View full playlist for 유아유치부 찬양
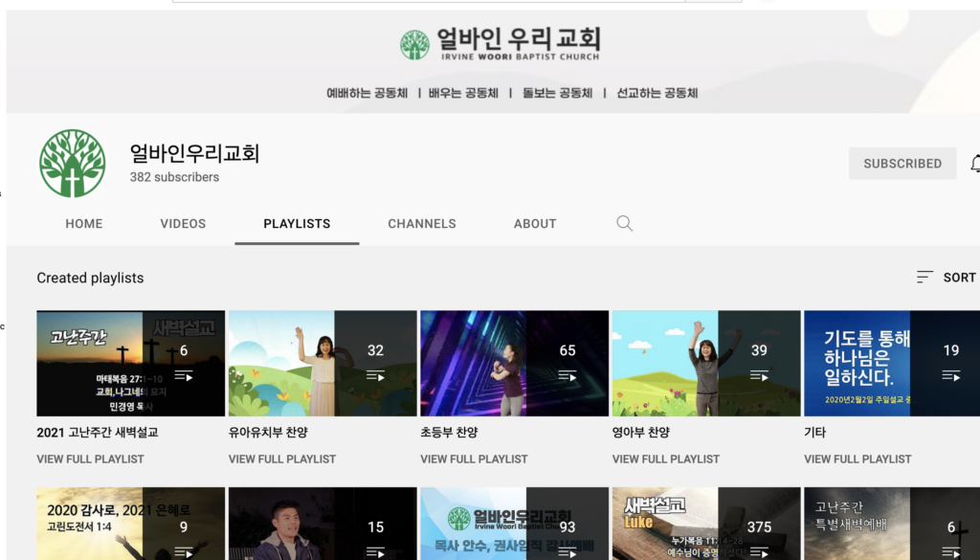The height and width of the screenshot is (560, 980). pos(282,459)
